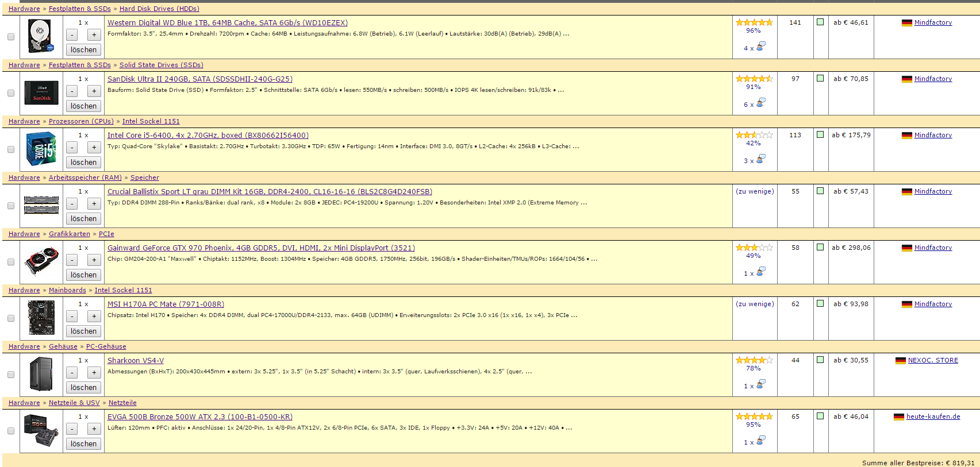Decrease quantity of Crucial Ballistix RAM

tap(72, 204)
